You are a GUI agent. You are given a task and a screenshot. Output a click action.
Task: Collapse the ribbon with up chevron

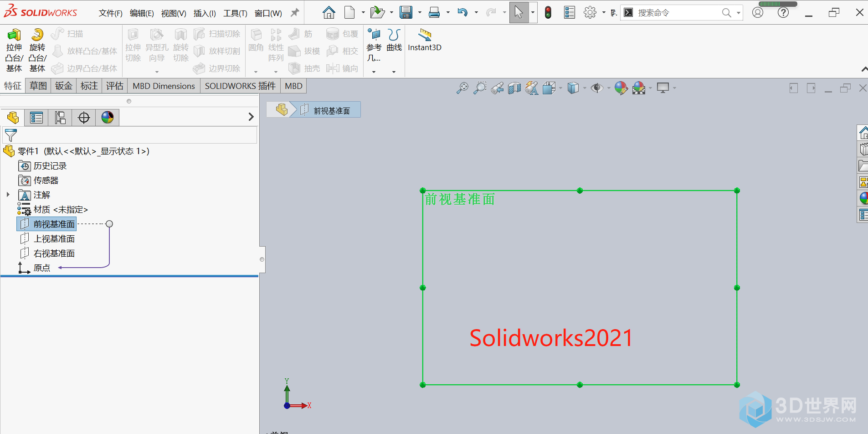coord(864,69)
